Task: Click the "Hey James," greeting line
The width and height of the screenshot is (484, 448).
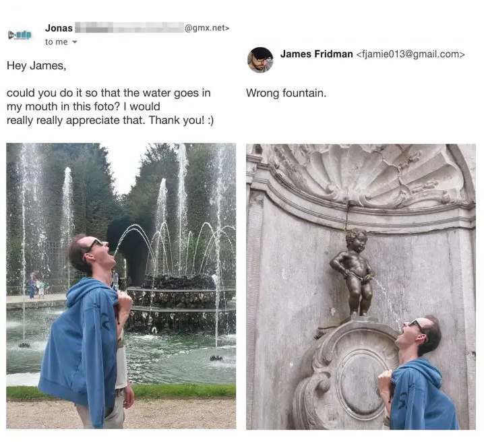Action: coord(36,66)
